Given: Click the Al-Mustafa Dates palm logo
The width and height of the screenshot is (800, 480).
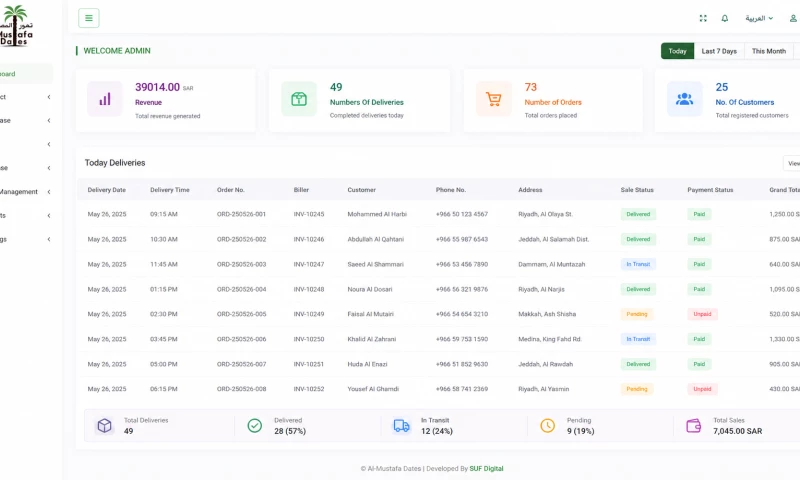Looking at the screenshot, I should [16, 26].
